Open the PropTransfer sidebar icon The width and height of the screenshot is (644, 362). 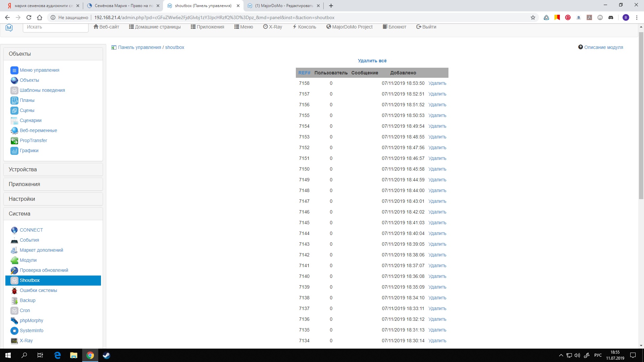pos(14,141)
